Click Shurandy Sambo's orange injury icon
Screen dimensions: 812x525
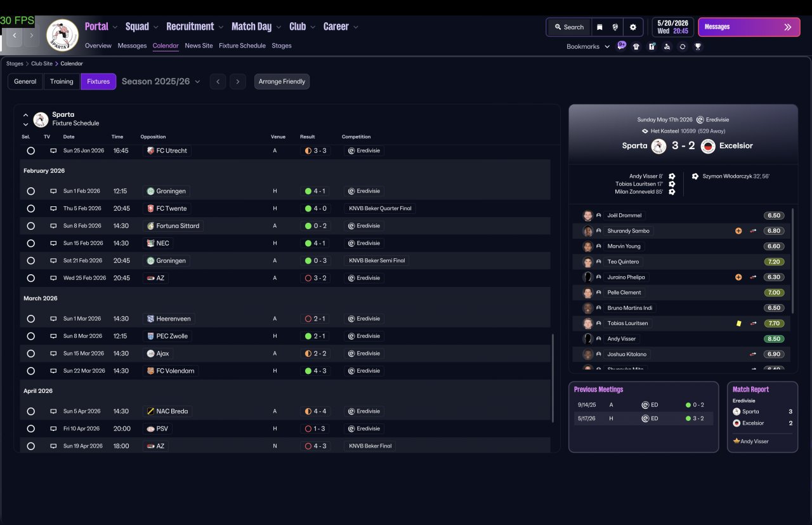pos(738,231)
